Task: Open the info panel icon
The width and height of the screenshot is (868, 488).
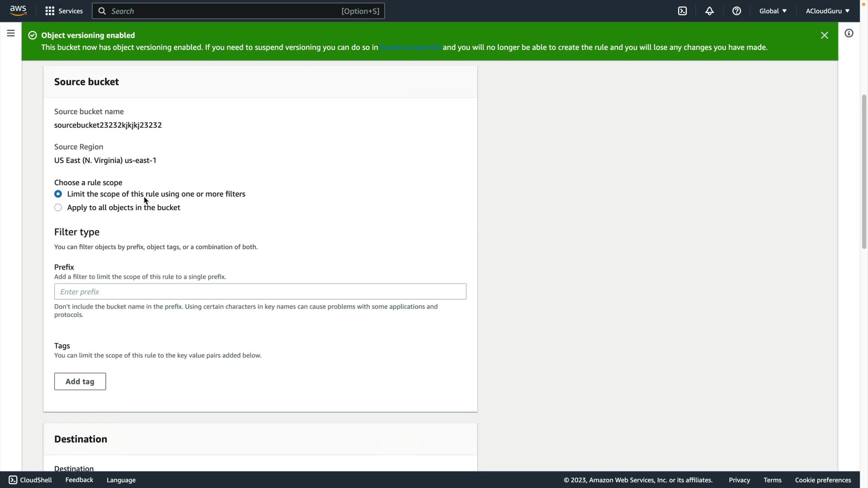Action: (x=849, y=33)
